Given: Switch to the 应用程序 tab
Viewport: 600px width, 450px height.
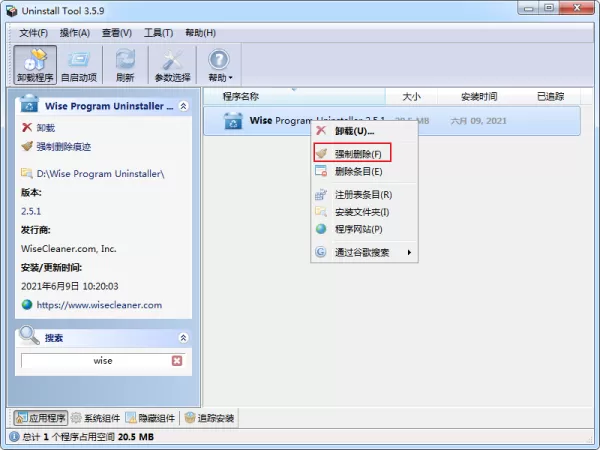Looking at the screenshot, I should point(41,418).
